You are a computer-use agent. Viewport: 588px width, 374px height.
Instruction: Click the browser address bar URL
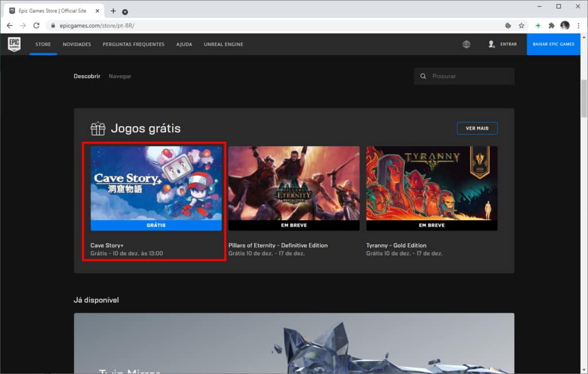(x=96, y=25)
